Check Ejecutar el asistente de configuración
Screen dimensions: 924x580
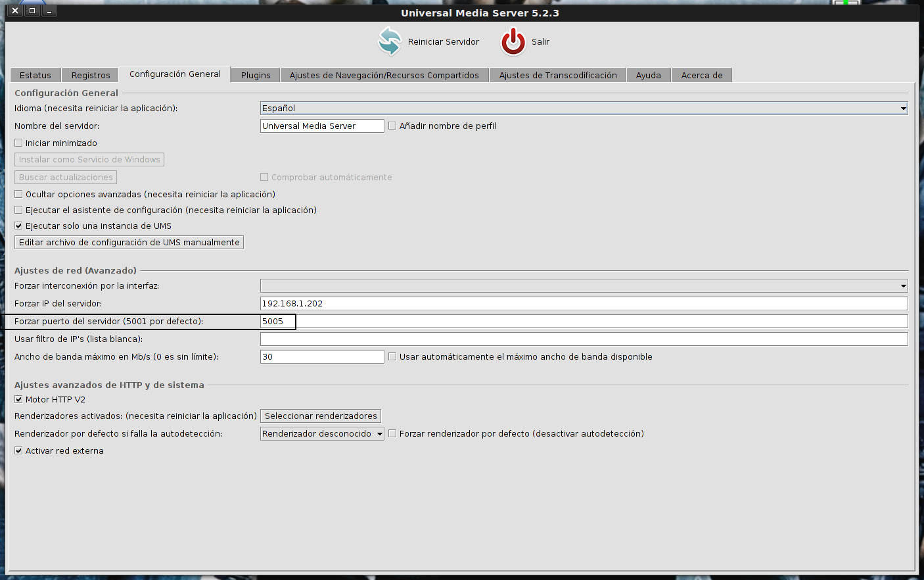tap(18, 210)
